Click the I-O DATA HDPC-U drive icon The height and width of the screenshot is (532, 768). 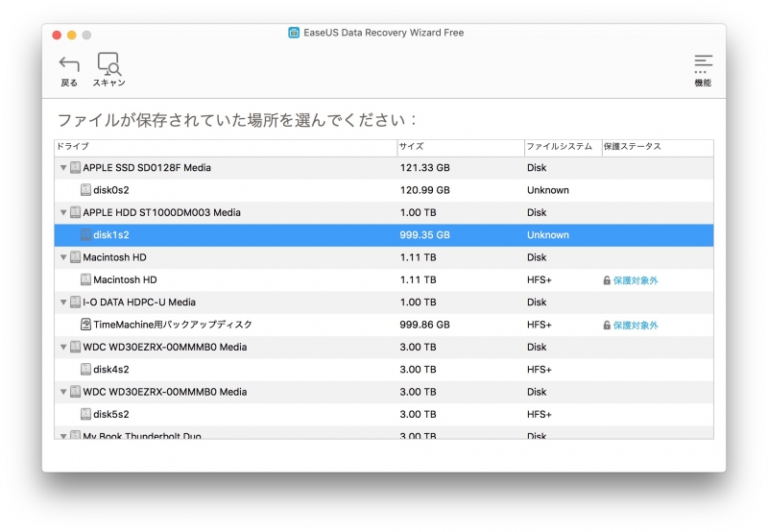pyautogui.click(x=75, y=302)
